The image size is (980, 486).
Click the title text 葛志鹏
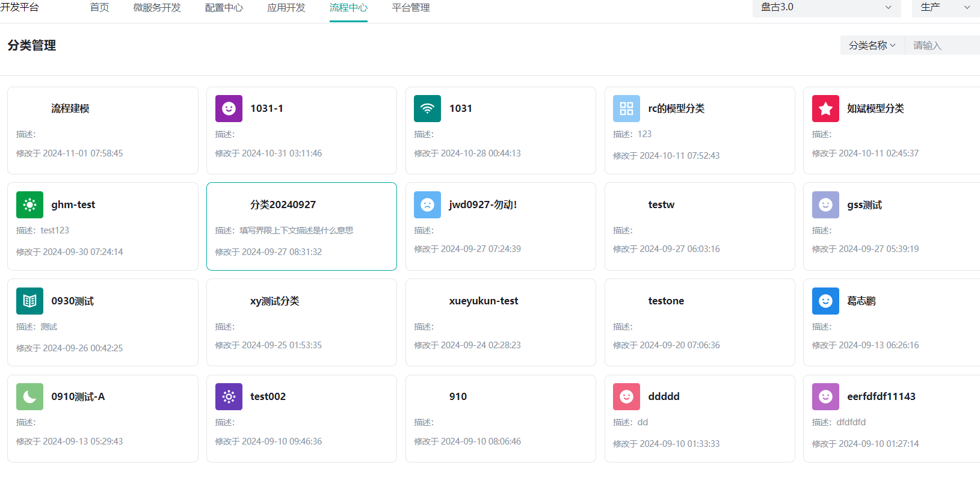click(x=861, y=301)
